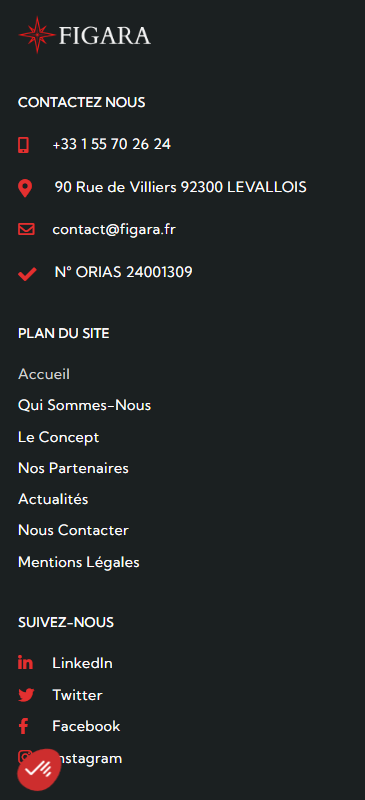Open the Mentions Légales page
365x800 pixels.
[79, 562]
